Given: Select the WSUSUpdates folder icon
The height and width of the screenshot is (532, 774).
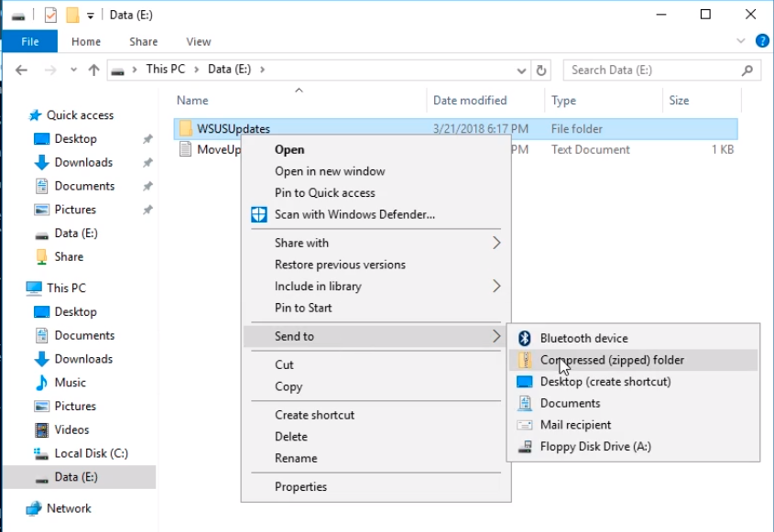Looking at the screenshot, I should click(x=186, y=128).
